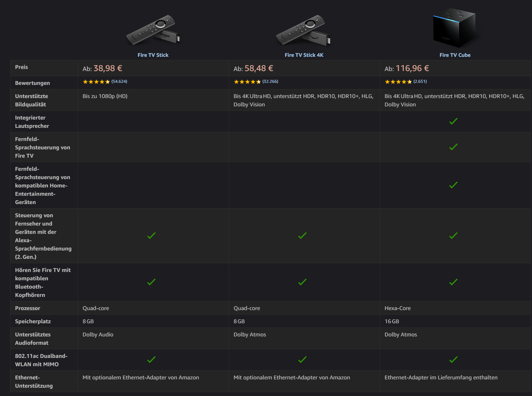532x396 pixels.
Task: Click the Fire TV Cube far-field Fire TV voice control checkmark
Action: [453, 147]
